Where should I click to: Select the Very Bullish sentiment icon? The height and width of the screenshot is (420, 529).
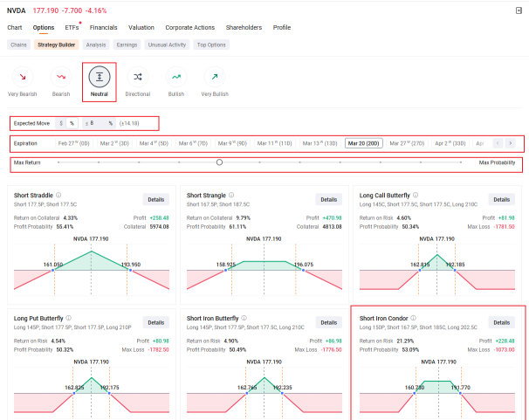click(x=215, y=77)
